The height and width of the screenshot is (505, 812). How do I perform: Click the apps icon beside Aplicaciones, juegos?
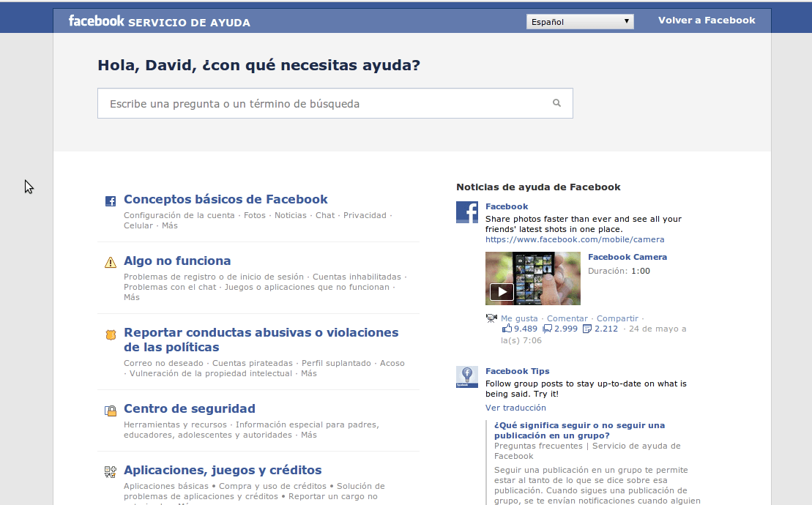click(111, 472)
